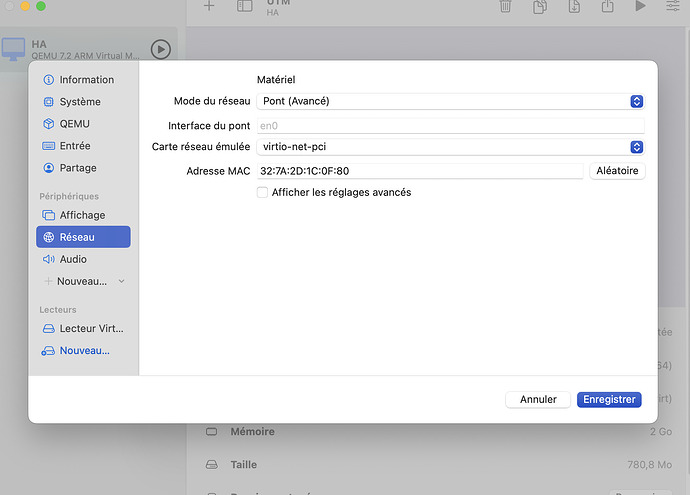
Task: Expand the Nouveau… devices menu
Action: point(84,282)
